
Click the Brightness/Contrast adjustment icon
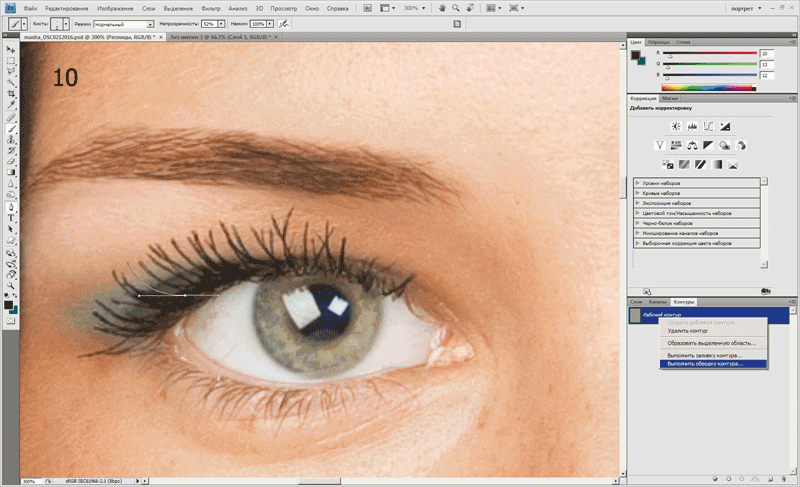coord(675,126)
